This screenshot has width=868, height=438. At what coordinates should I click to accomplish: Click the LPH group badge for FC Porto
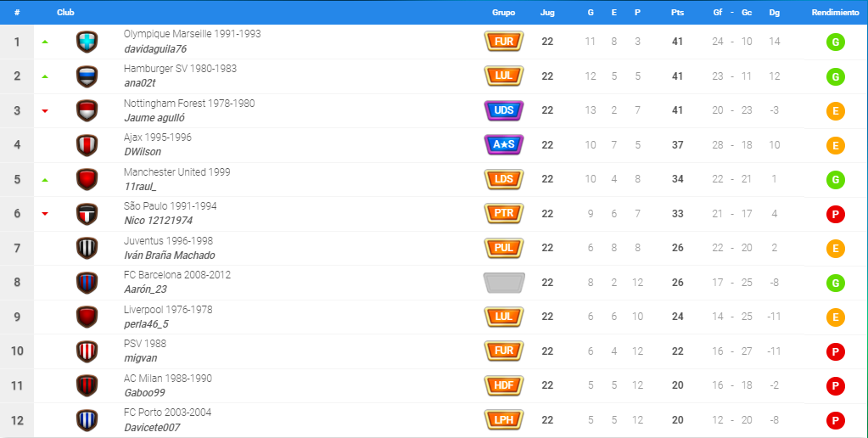[x=504, y=419]
